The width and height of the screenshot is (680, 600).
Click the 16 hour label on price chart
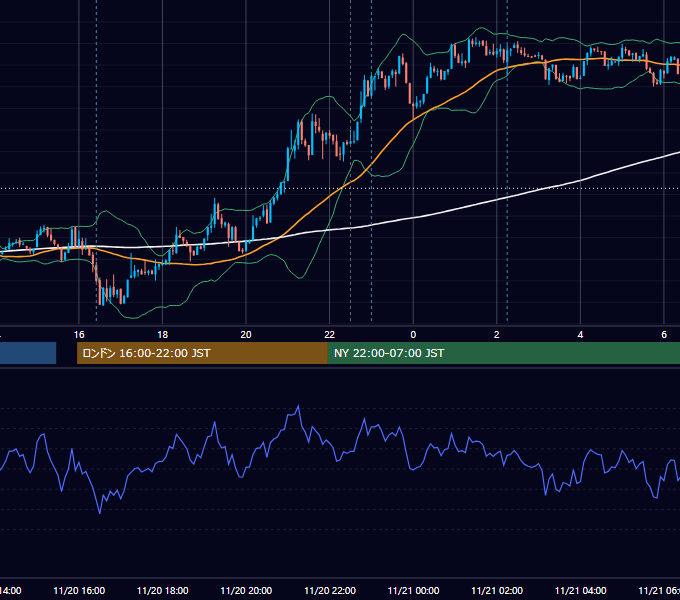click(x=79, y=335)
